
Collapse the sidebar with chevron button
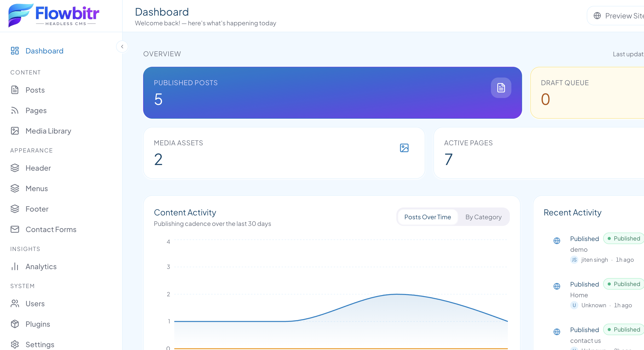(122, 47)
